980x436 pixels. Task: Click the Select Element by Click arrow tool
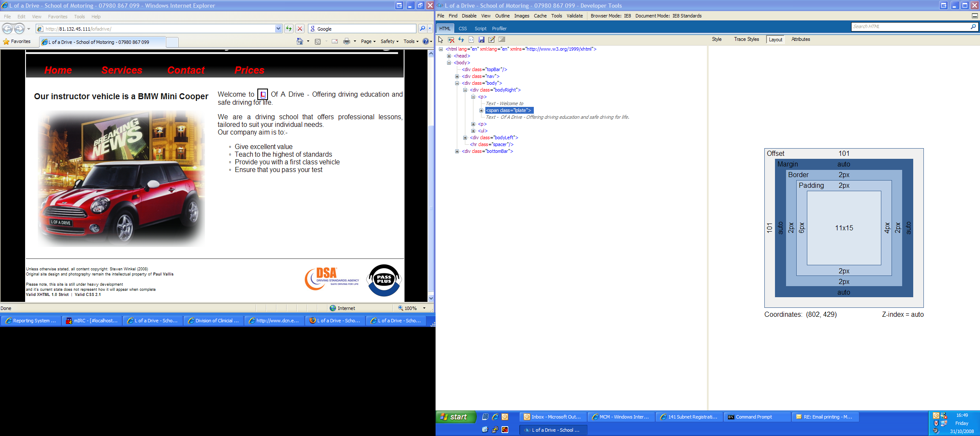(x=441, y=40)
